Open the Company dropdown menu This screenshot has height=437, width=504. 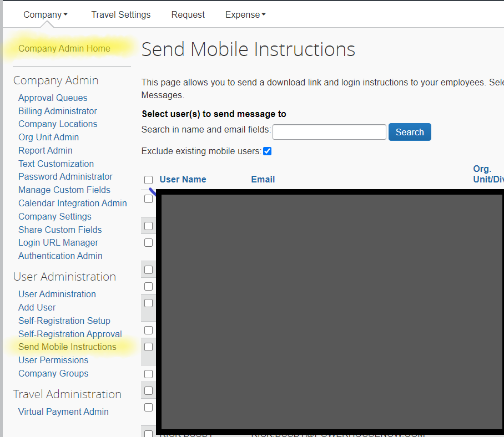pyautogui.click(x=45, y=14)
